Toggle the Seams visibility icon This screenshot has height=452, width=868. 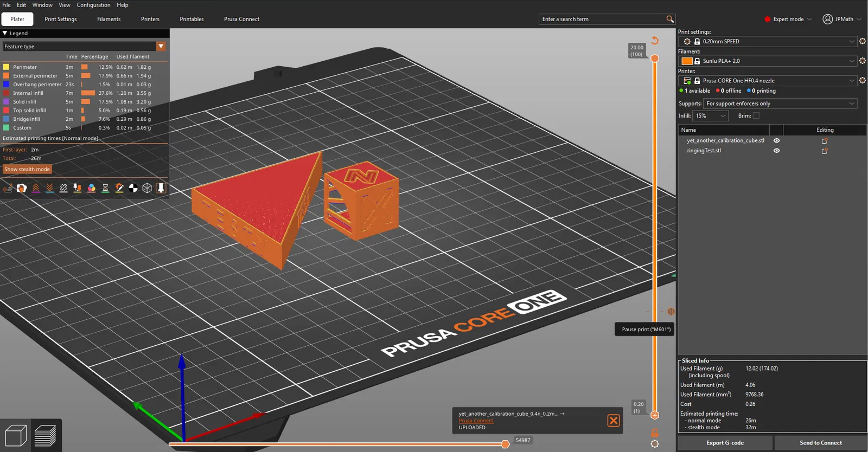pos(63,188)
